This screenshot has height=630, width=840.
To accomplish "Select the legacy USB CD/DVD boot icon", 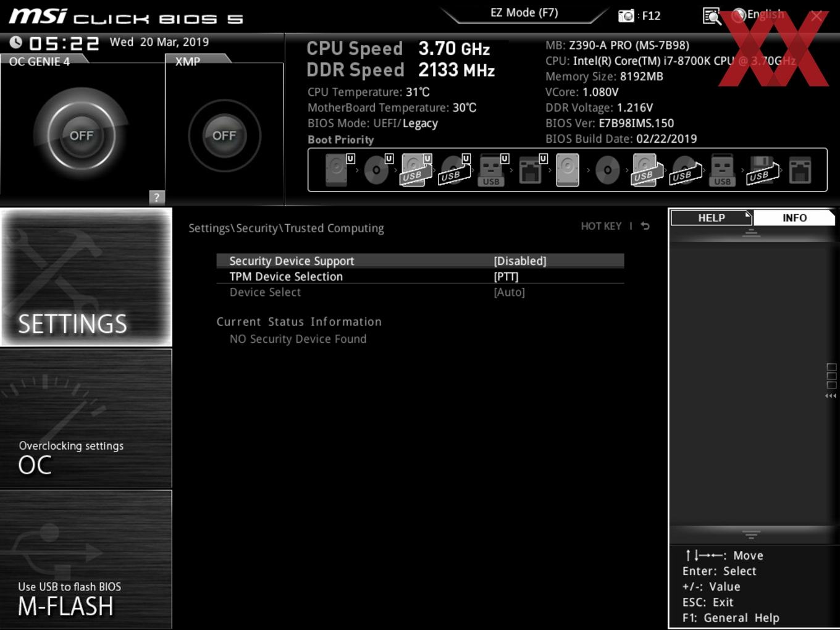I will pyautogui.click(x=685, y=169).
